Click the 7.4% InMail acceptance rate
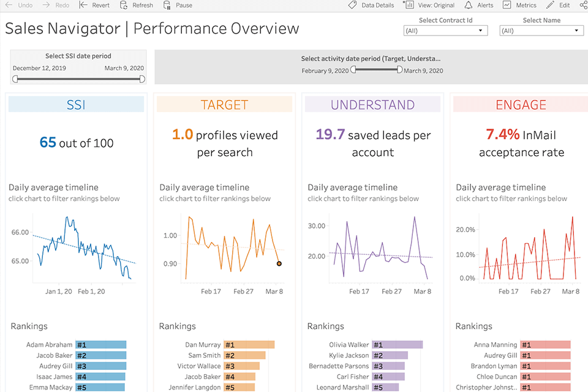The width and height of the screenshot is (588, 392). (x=521, y=143)
